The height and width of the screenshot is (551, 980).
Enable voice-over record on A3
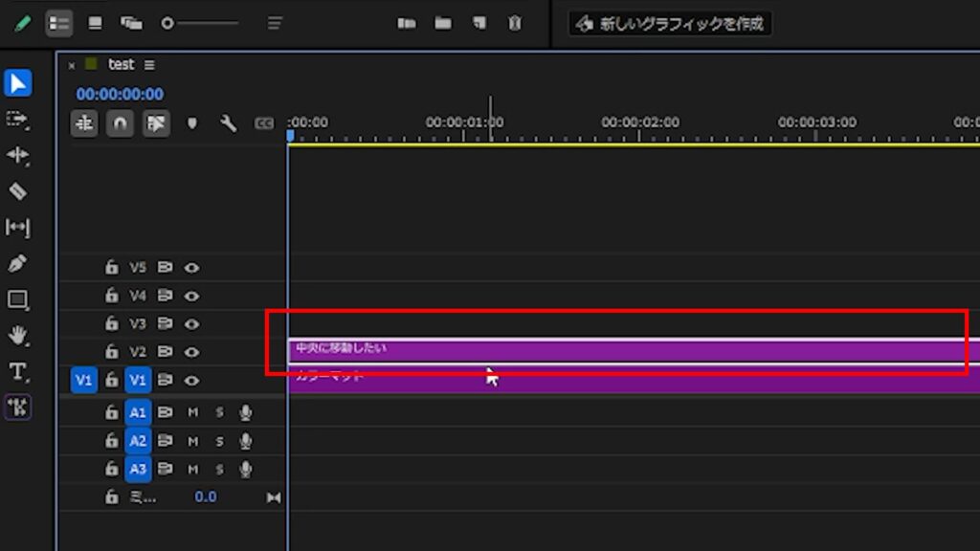click(x=246, y=469)
